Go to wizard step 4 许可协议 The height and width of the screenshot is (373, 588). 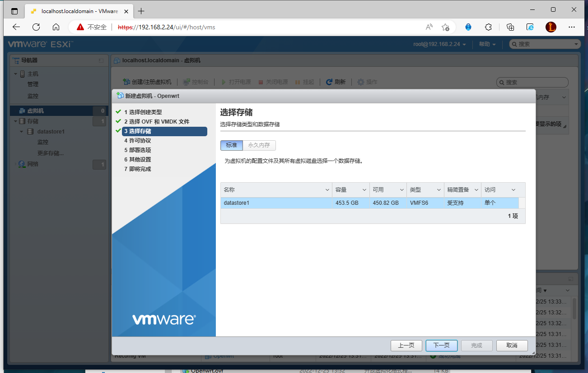click(137, 141)
